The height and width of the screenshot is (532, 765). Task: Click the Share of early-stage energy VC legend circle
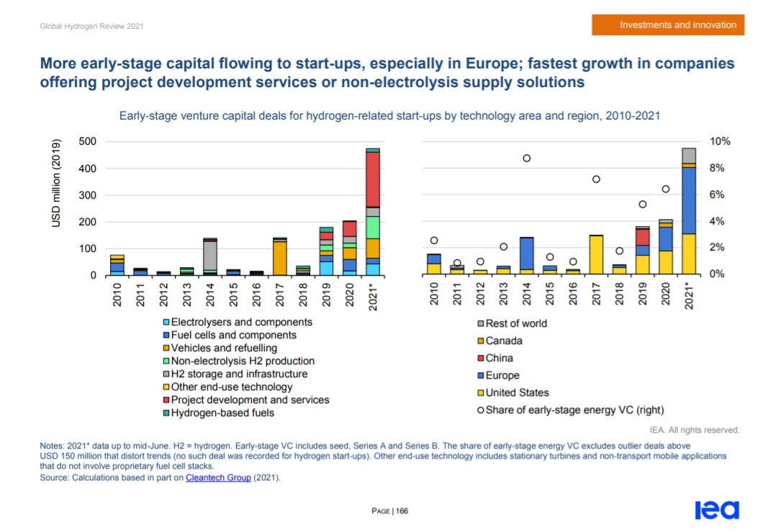point(480,410)
